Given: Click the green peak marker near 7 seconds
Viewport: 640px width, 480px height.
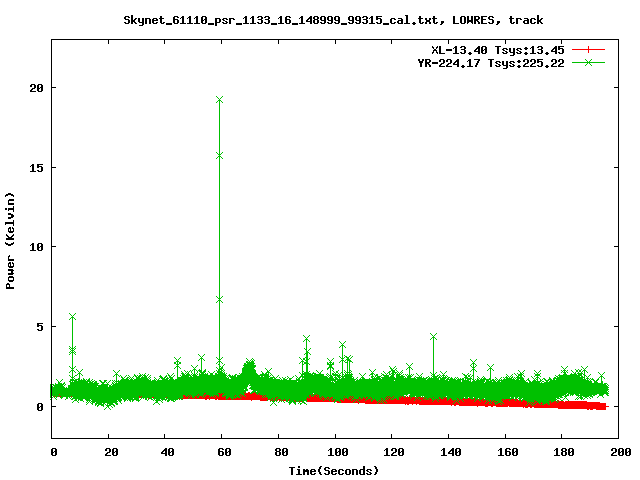Looking at the screenshot, I should [x=72, y=317].
